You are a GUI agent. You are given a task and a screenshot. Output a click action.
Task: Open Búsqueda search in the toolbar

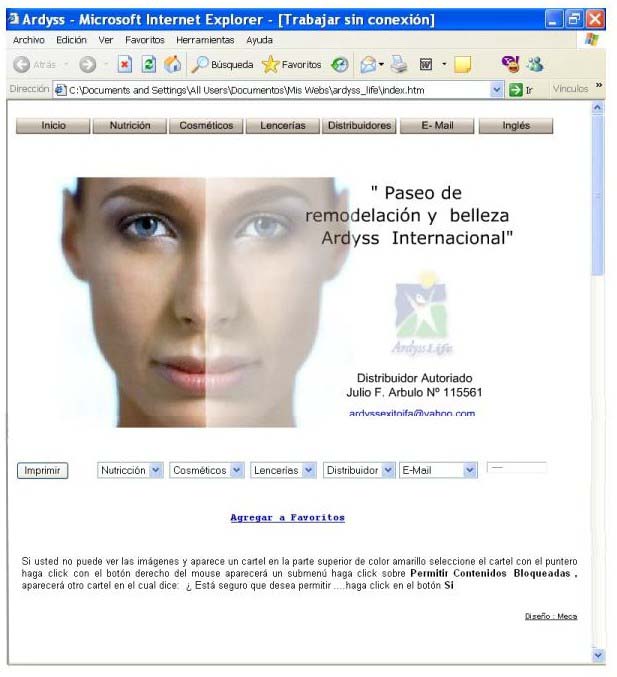point(222,65)
